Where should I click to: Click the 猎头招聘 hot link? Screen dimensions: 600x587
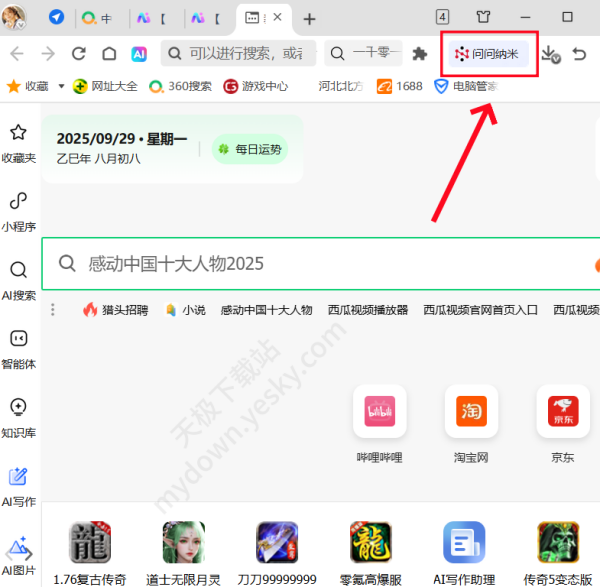117,310
